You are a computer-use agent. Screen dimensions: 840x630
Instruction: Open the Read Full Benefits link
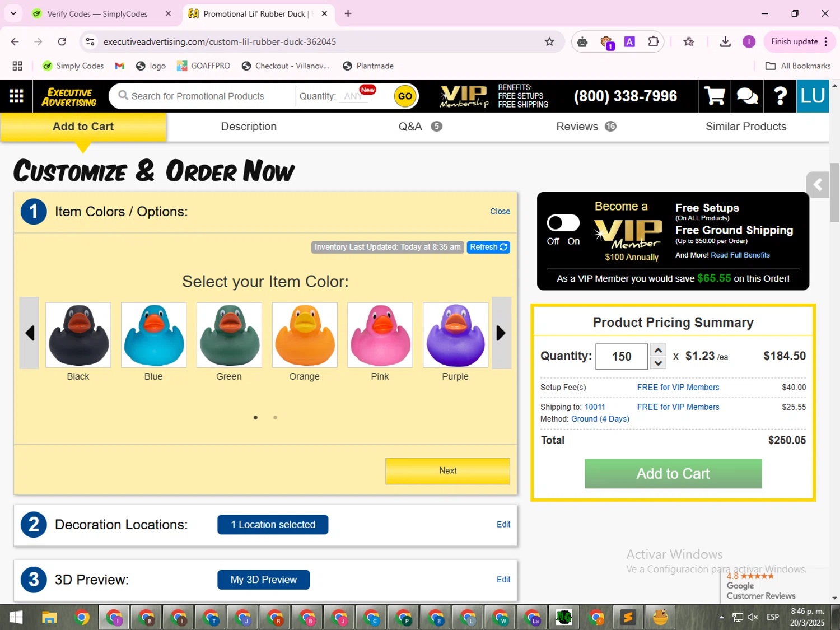tap(740, 255)
